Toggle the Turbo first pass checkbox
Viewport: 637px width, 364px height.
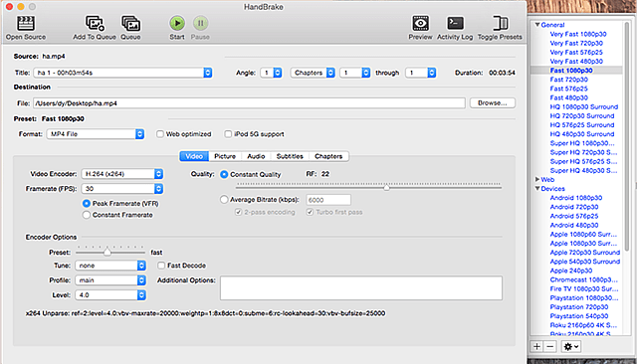click(310, 212)
